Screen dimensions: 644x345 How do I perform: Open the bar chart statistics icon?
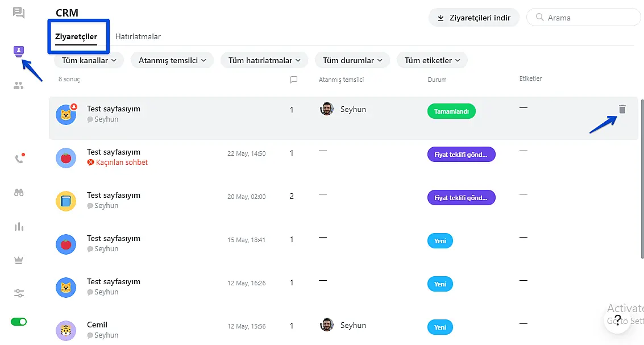coord(19,227)
